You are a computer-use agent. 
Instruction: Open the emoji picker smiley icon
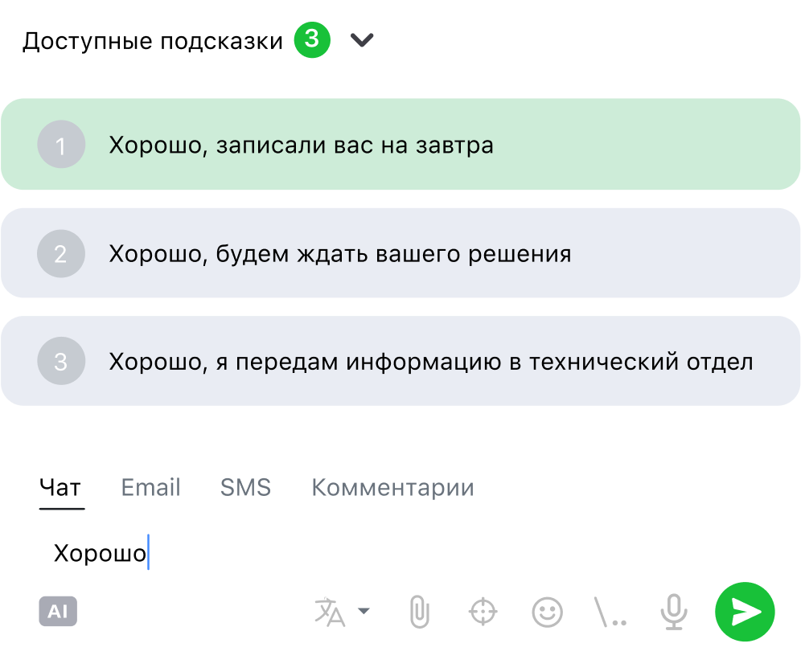(x=547, y=613)
